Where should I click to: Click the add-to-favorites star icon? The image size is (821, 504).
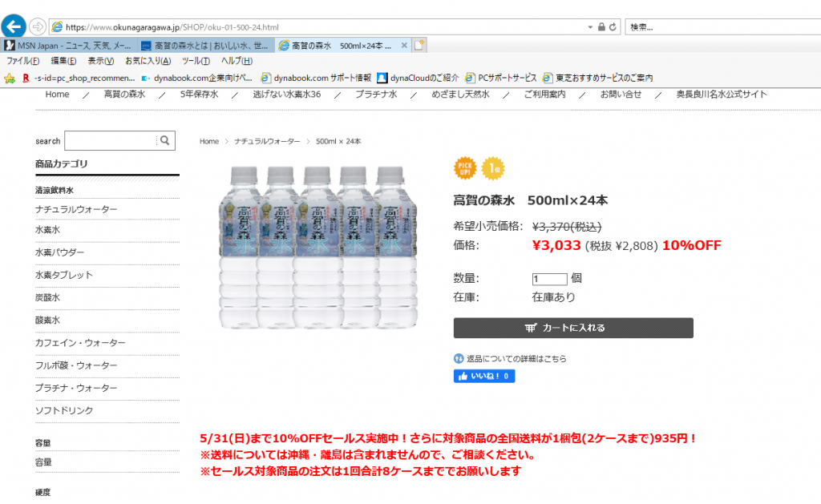tap(10, 78)
